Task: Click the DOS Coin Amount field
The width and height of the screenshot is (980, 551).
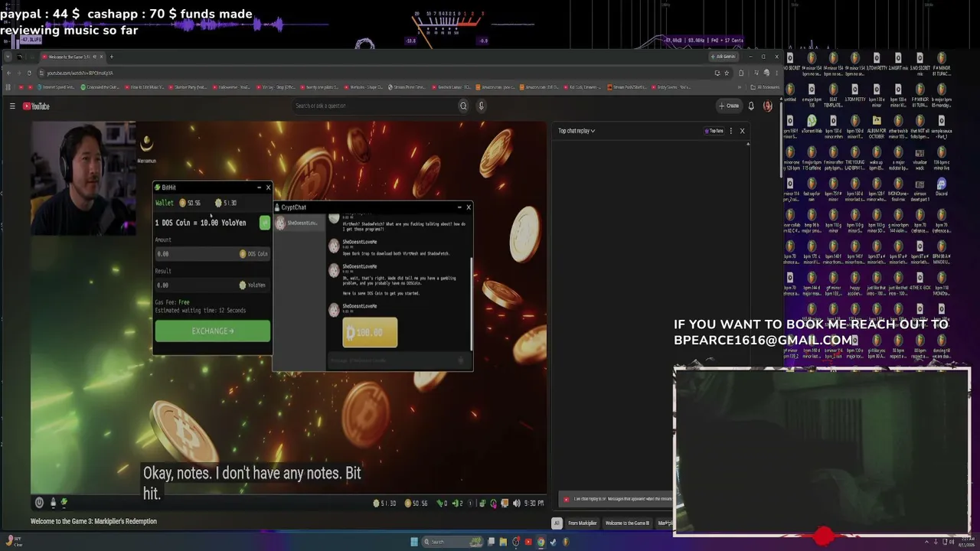Action: pos(212,253)
